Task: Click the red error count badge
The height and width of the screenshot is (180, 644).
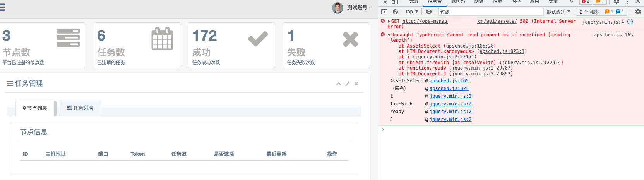Action: (586, 2)
